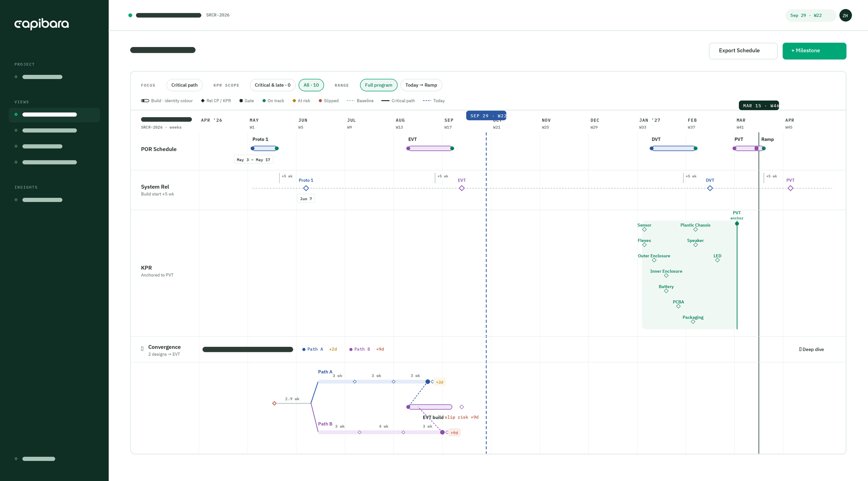Click the MAR 15 · W46 ramp marker
The image size is (868, 481).
759,106
